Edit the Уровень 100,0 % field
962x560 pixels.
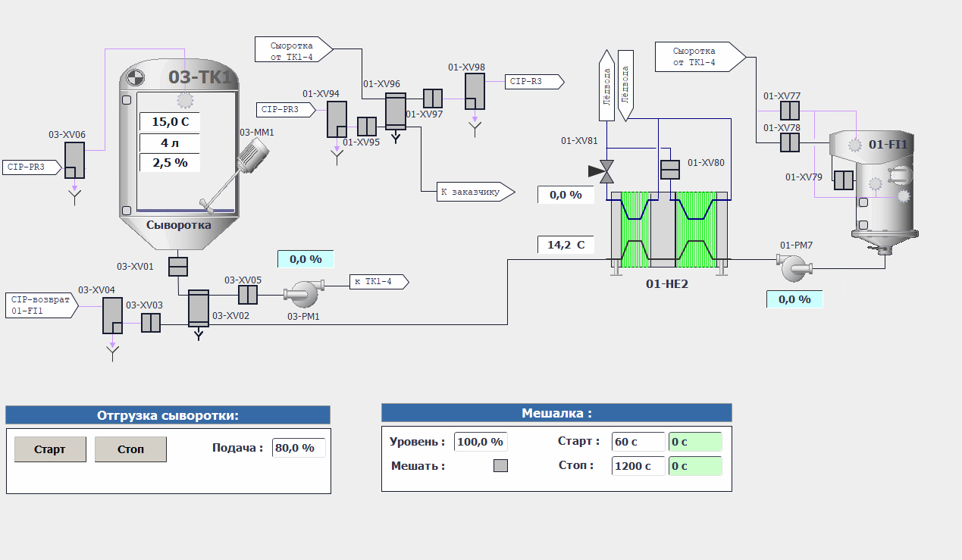point(480,442)
